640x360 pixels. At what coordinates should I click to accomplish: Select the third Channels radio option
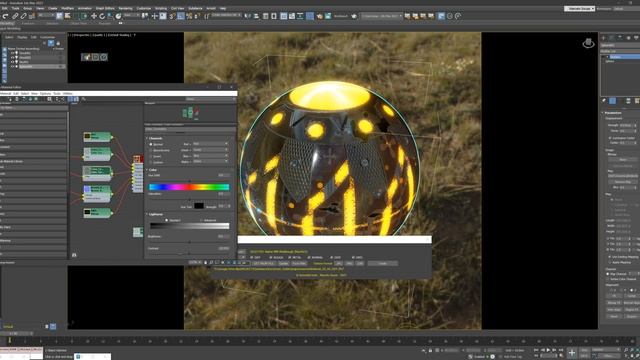tap(151, 156)
